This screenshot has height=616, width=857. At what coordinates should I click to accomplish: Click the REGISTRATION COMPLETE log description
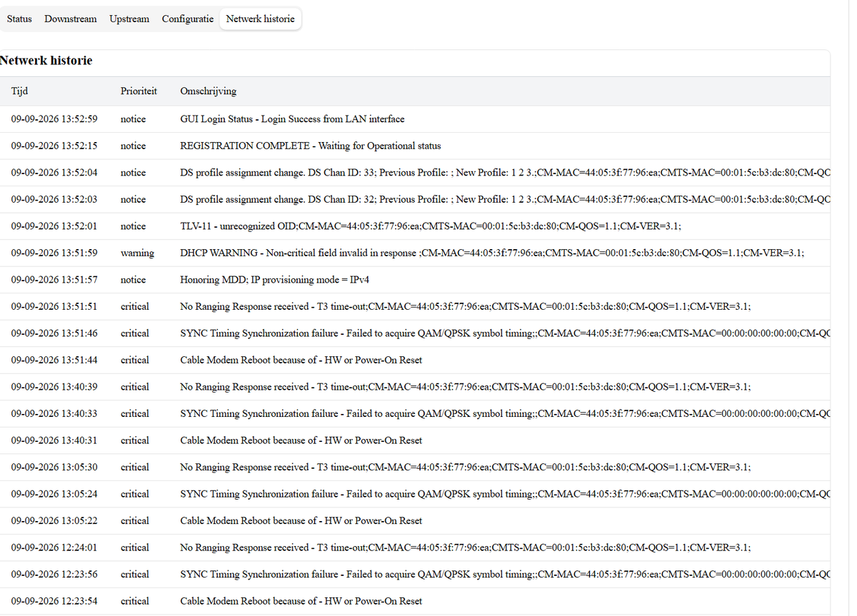pos(311,146)
